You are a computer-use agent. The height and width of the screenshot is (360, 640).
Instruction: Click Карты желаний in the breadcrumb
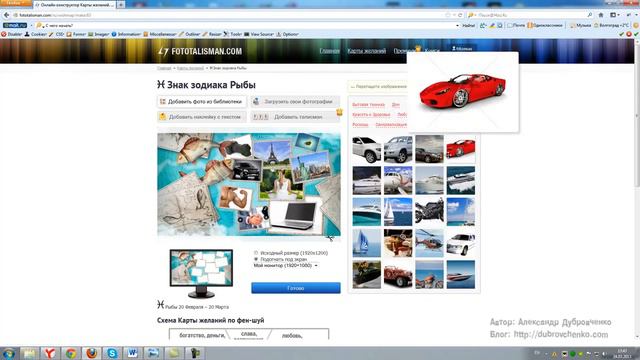coord(190,68)
